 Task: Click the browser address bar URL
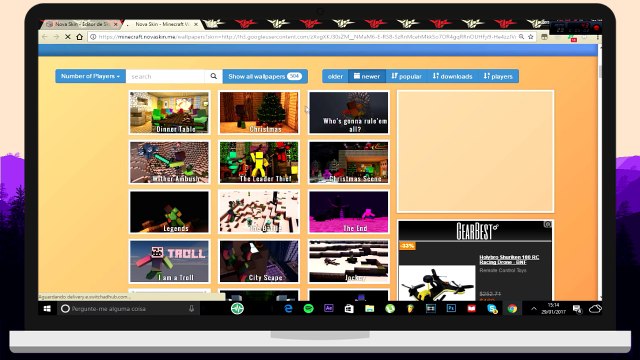306,37
